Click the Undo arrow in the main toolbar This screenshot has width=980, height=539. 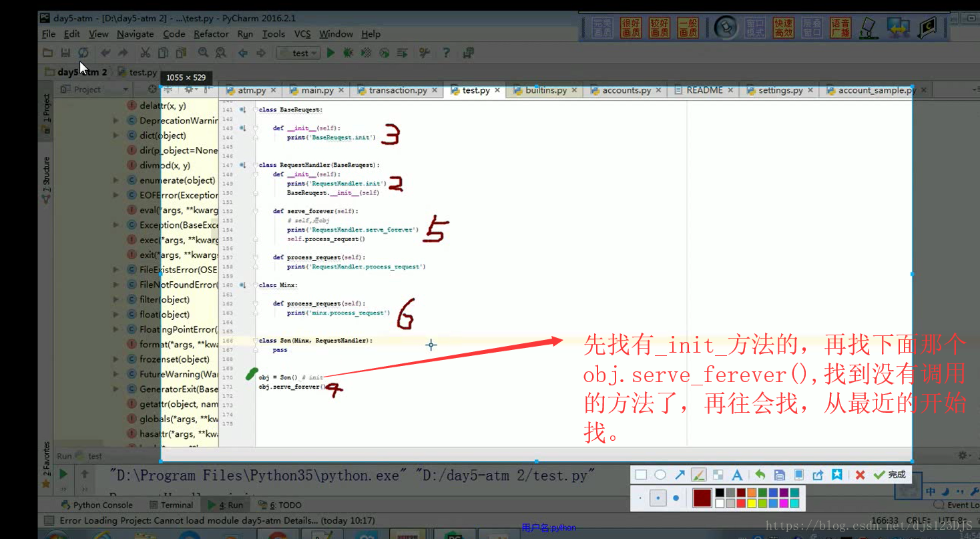[105, 53]
